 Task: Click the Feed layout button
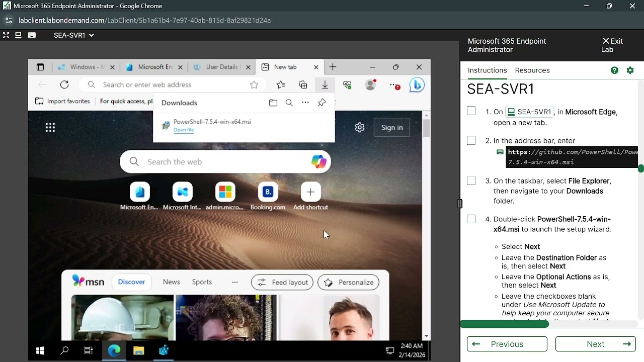click(x=282, y=282)
